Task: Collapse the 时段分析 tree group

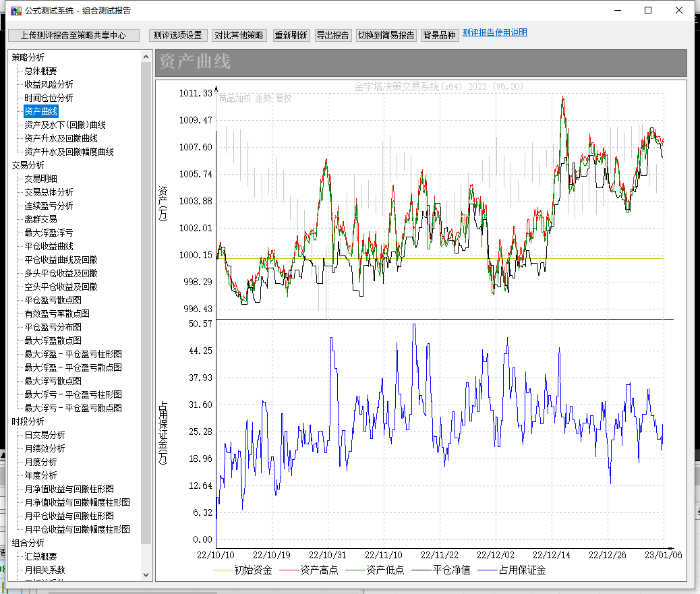Action: point(28,421)
